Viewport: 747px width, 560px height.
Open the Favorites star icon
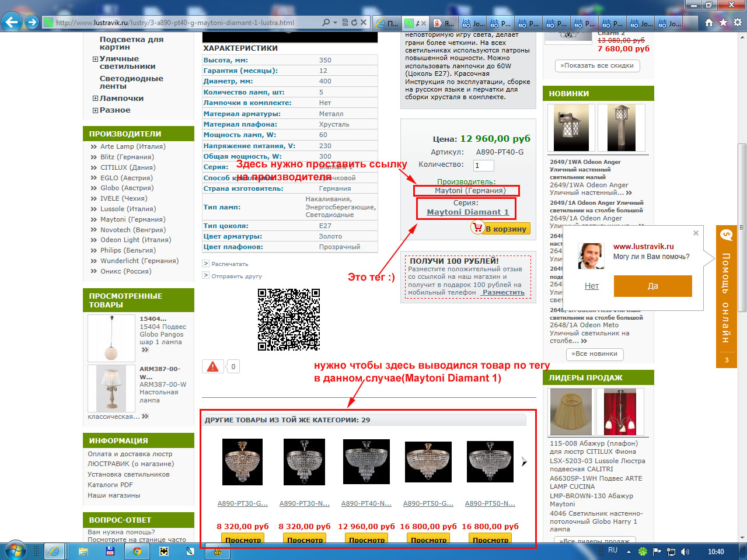[723, 23]
